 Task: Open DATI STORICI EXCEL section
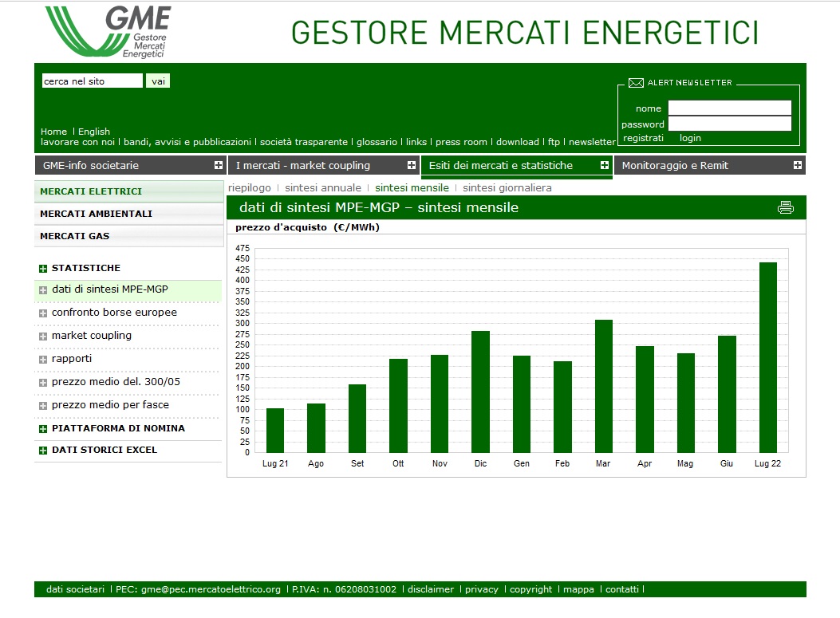(x=105, y=450)
